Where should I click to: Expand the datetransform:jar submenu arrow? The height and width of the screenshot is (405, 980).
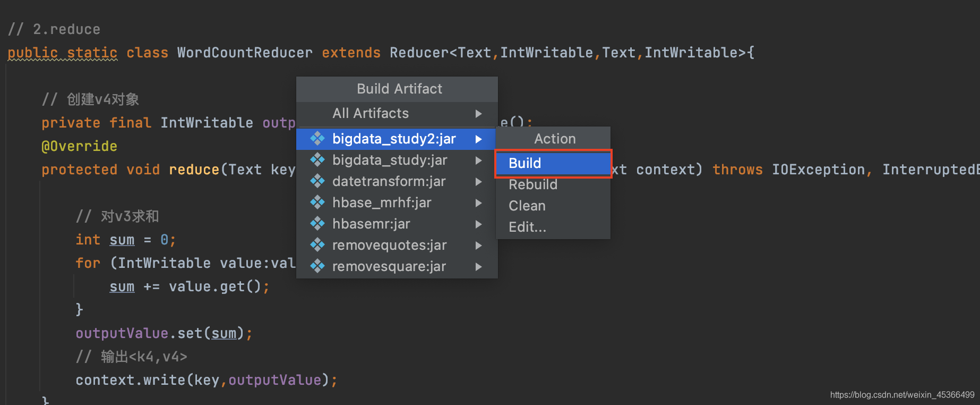478,182
